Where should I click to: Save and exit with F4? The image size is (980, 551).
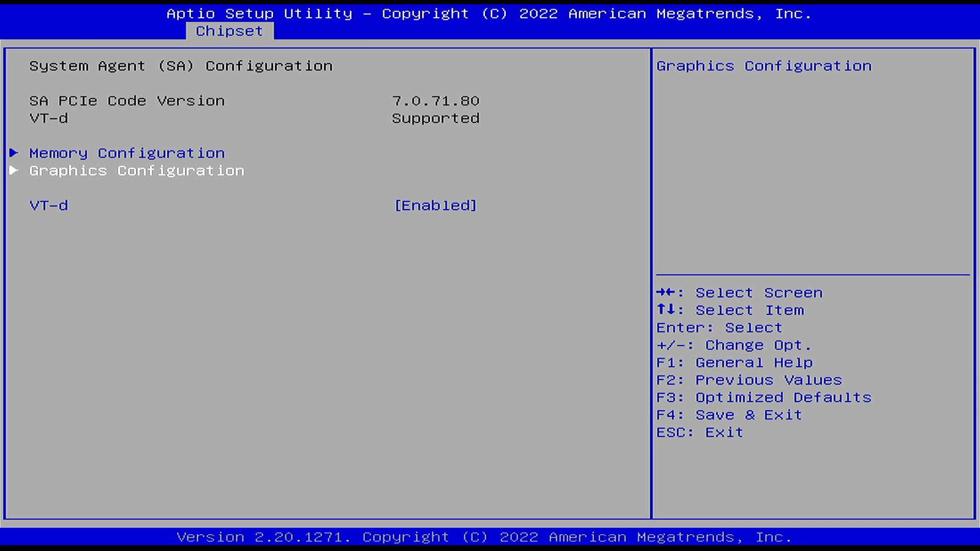729,414
